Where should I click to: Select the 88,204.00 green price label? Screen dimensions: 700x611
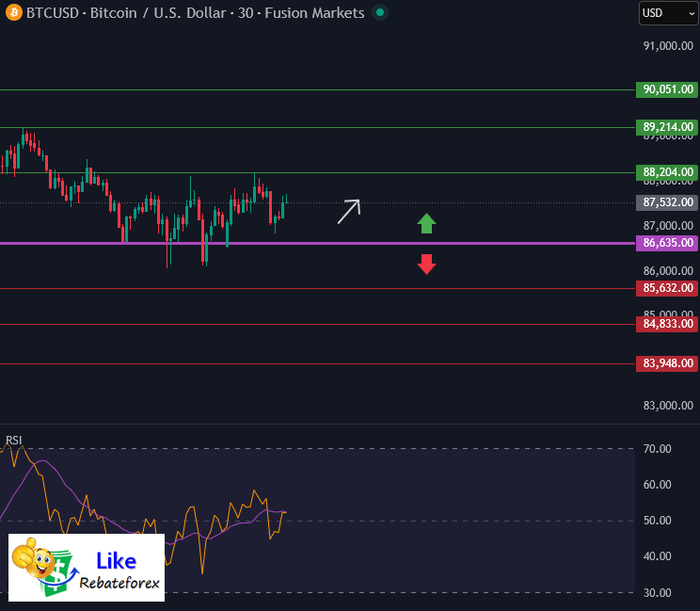tap(667, 172)
